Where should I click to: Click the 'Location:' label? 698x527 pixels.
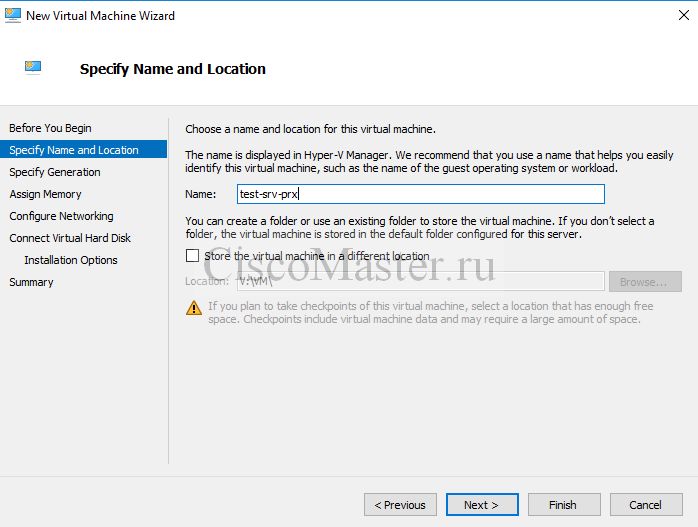coord(207,281)
